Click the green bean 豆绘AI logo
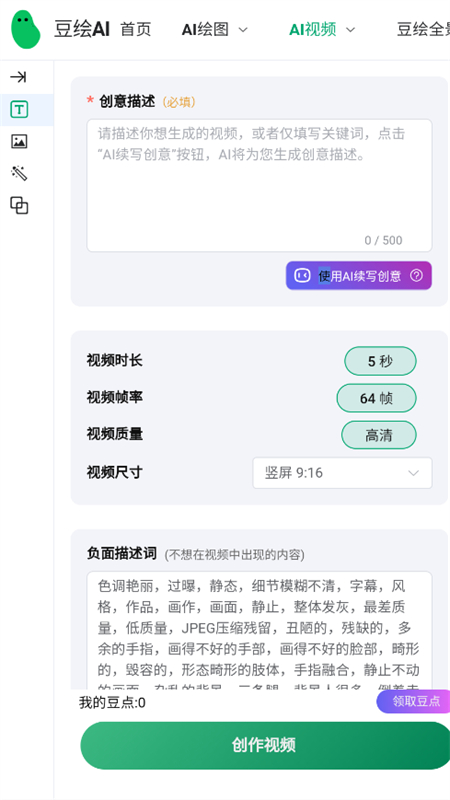 pos(26,30)
